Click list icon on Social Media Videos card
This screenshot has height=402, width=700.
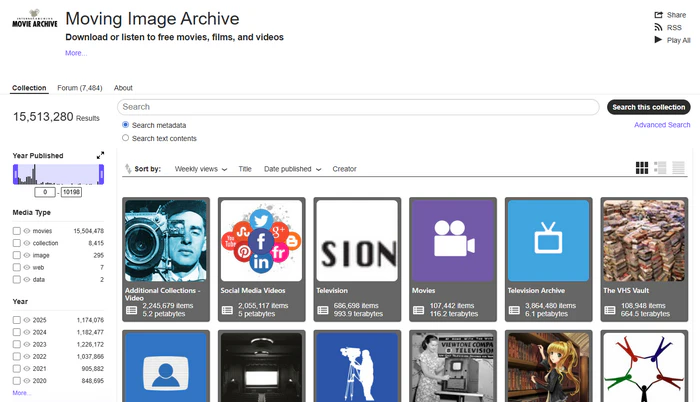(227, 310)
